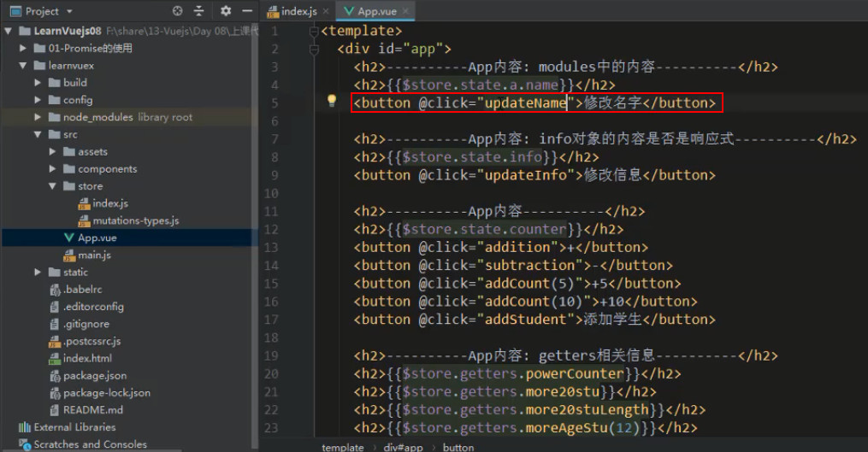Collapse the learnvuex folder
Viewport: 868px width, 452px height.
tap(23, 65)
